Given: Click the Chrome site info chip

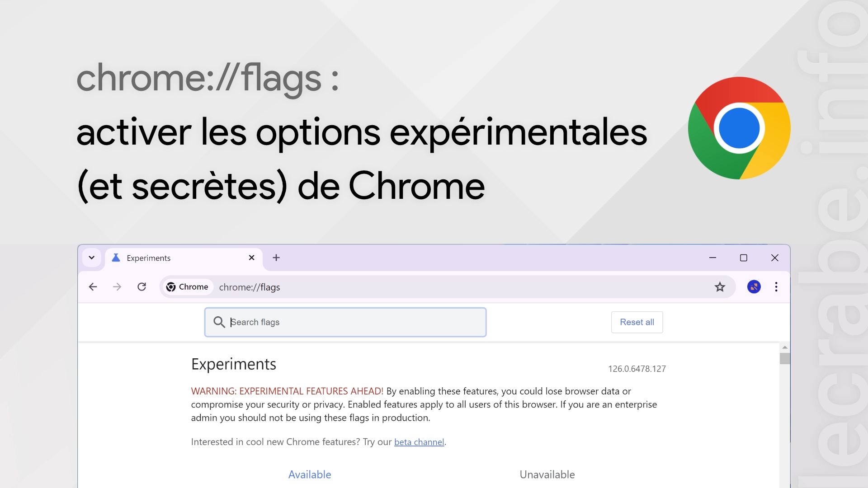Looking at the screenshot, I should click(188, 287).
